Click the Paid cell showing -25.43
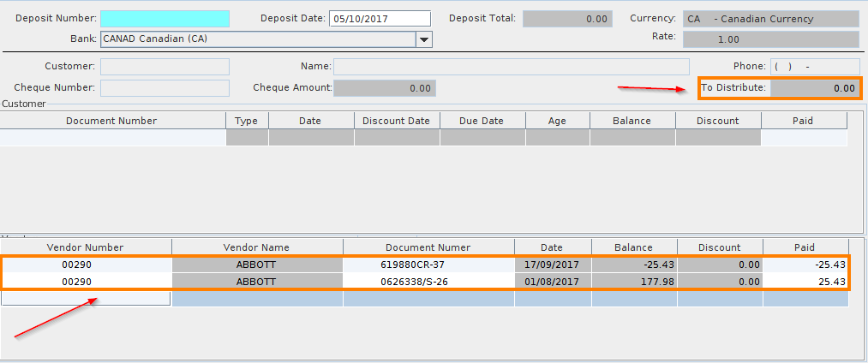Image resolution: width=868 pixels, height=363 pixels. [x=805, y=265]
